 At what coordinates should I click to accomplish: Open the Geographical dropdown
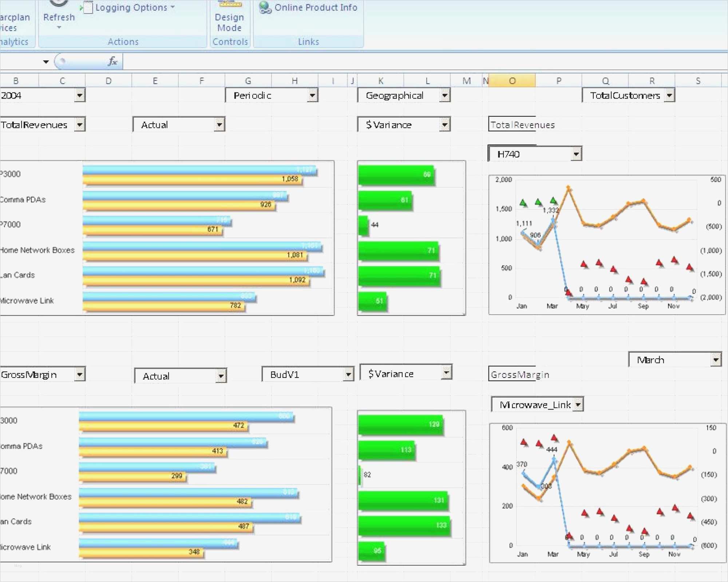[x=445, y=95]
